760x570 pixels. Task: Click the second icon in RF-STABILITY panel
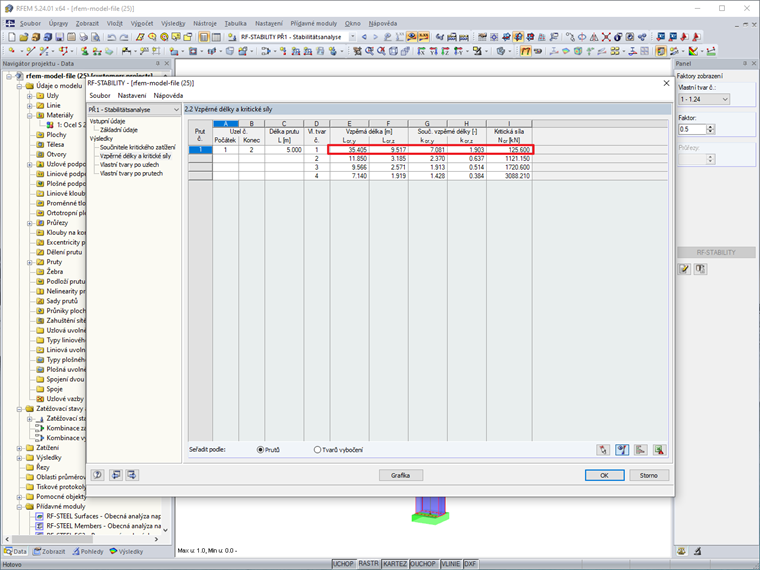pyautogui.click(x=700, y=269)
